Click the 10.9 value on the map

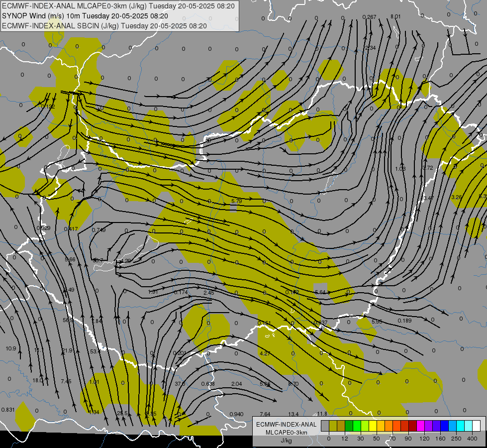pyautogui.click(x=11, y=348)
